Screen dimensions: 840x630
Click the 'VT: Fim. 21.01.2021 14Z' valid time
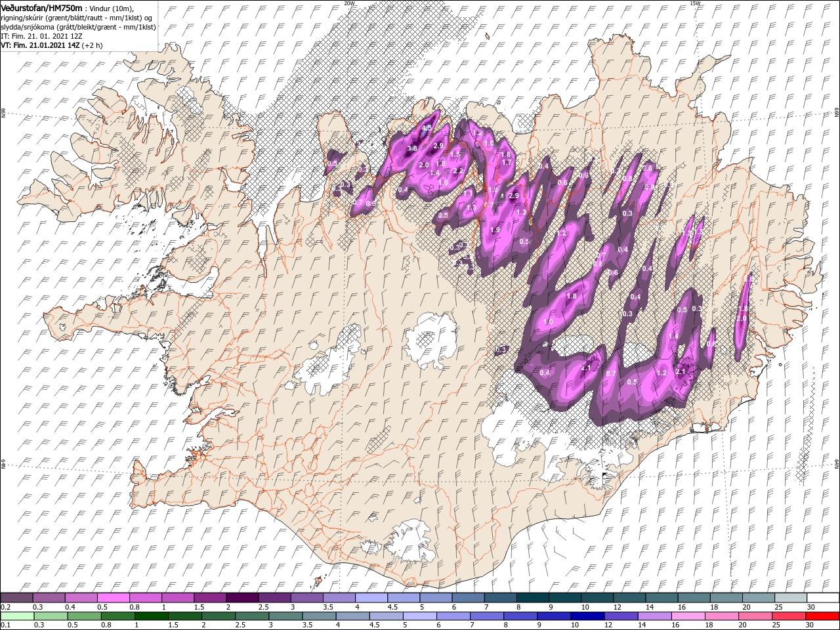[40, 46]
